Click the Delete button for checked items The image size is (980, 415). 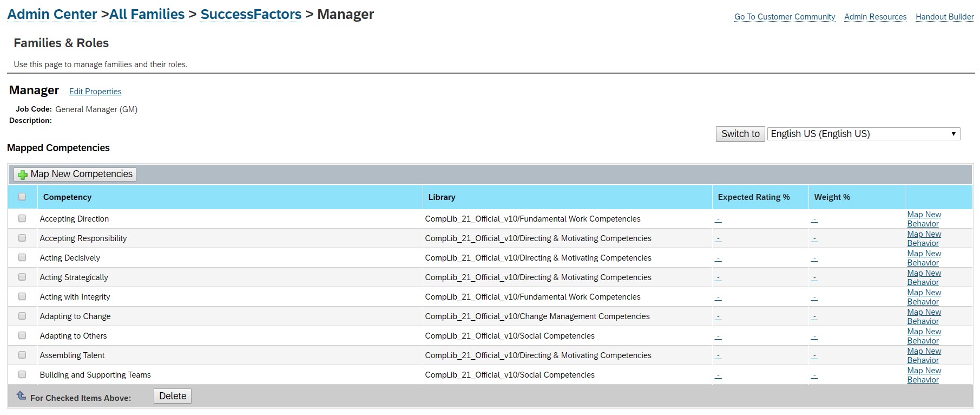tap(173, 396)
